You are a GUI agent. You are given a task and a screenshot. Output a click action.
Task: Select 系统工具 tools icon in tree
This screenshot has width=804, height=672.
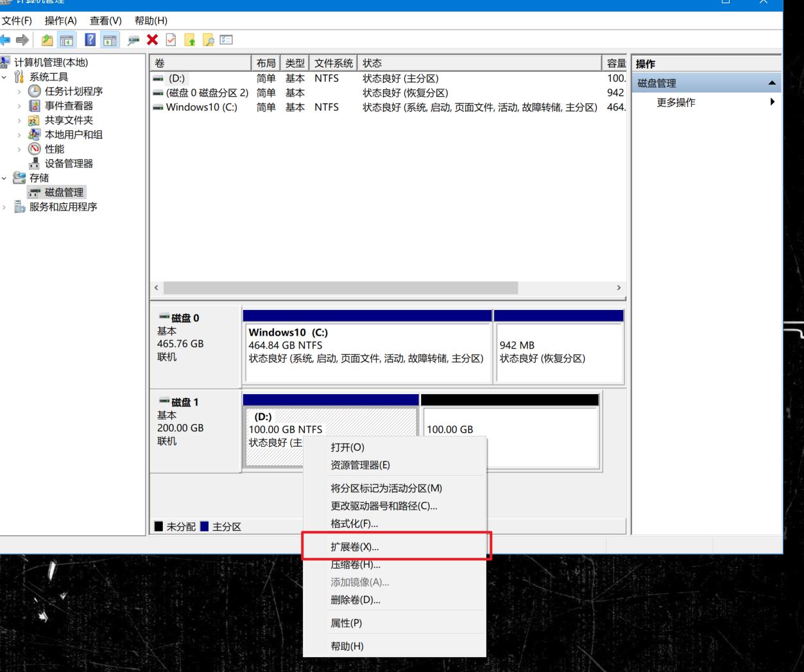tap(20, 77)
